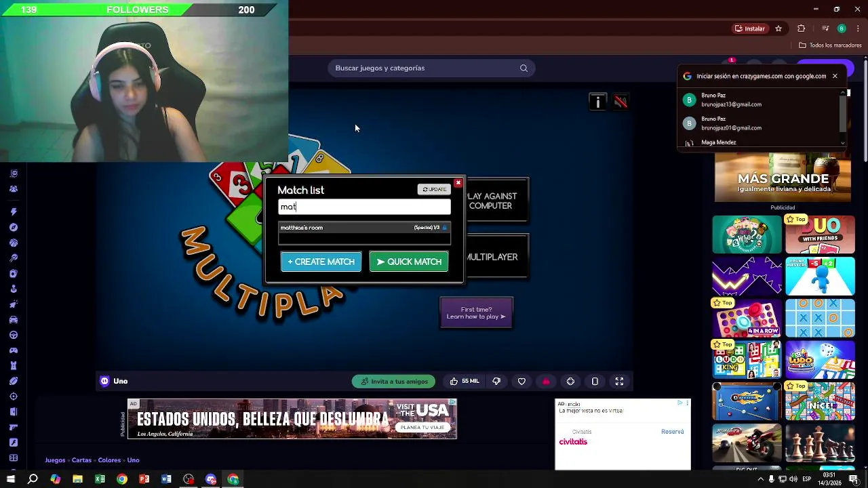The width and height of the screenshot is (868, 488).
Task: Open Excel from the taskbar
Action: [x=100, y=479]
